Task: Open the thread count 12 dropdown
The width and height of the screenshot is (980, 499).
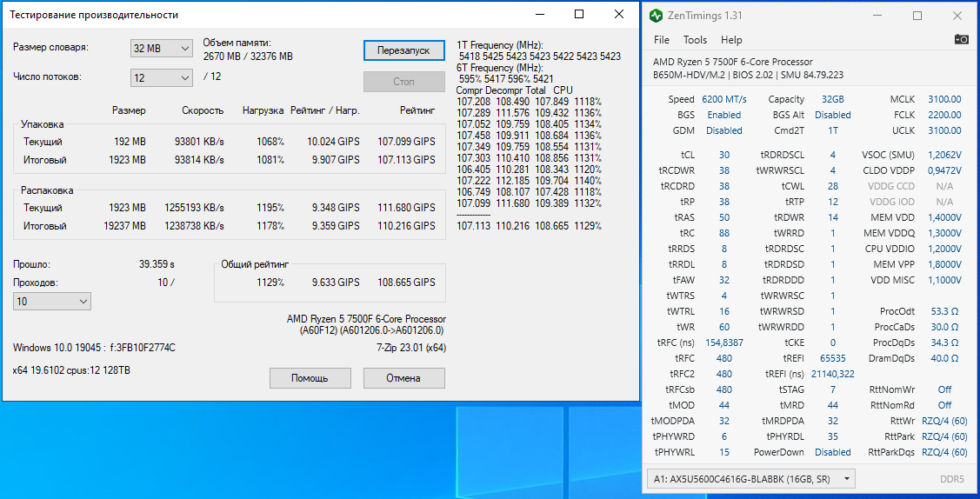Action: (161, 77)
